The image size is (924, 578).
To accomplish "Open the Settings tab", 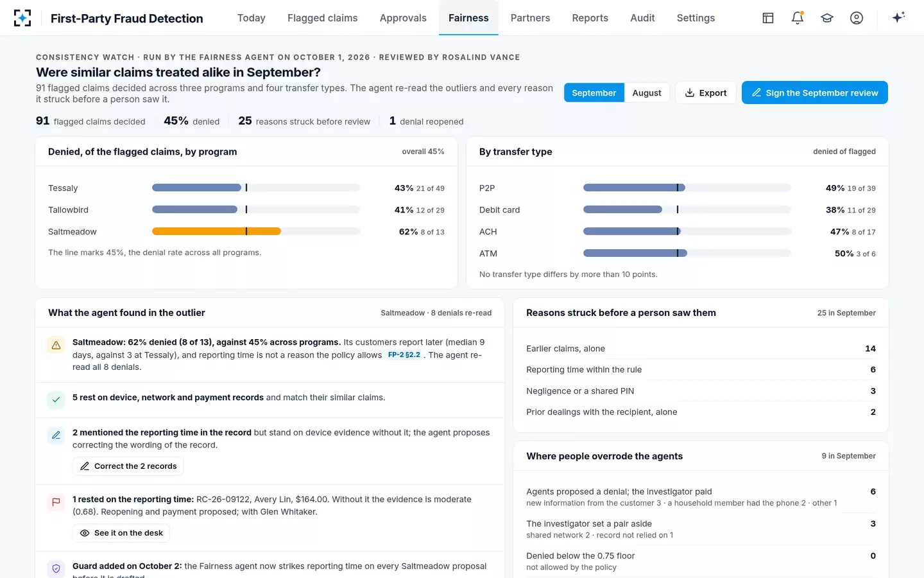I will pos(696,18).
